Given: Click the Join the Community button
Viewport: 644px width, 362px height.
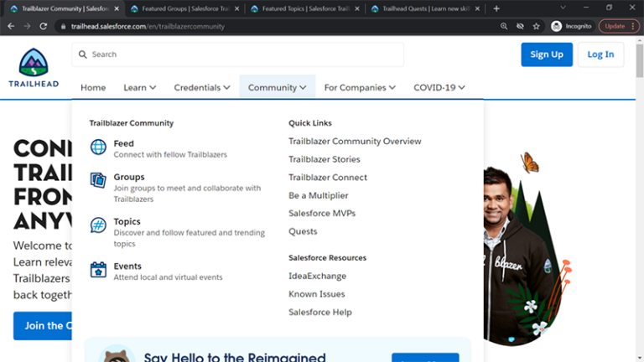Looking at the screenshot, I should (43, 326).
